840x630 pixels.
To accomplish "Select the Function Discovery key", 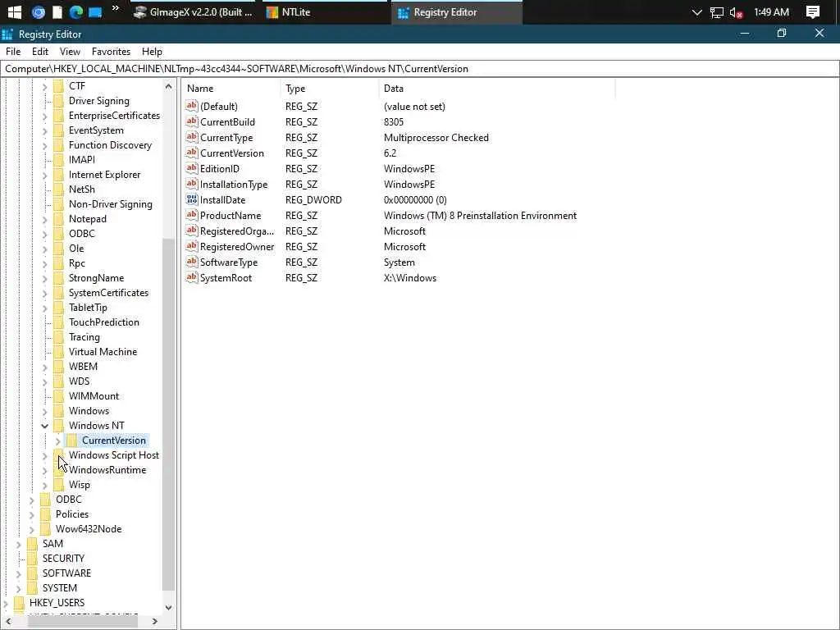I will point(110,145).
